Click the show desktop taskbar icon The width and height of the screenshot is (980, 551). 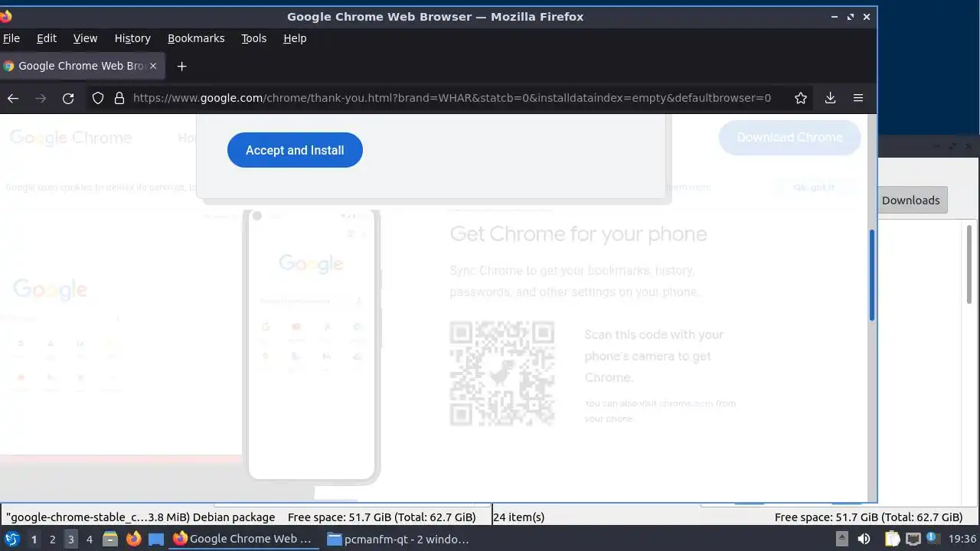coord(156,539)
